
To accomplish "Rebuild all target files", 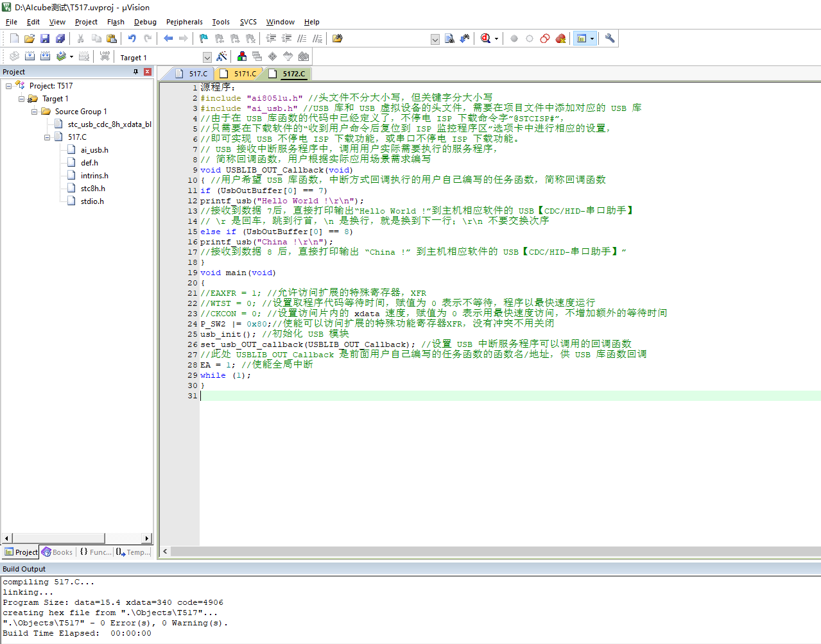I will click(x=45, y=56).
